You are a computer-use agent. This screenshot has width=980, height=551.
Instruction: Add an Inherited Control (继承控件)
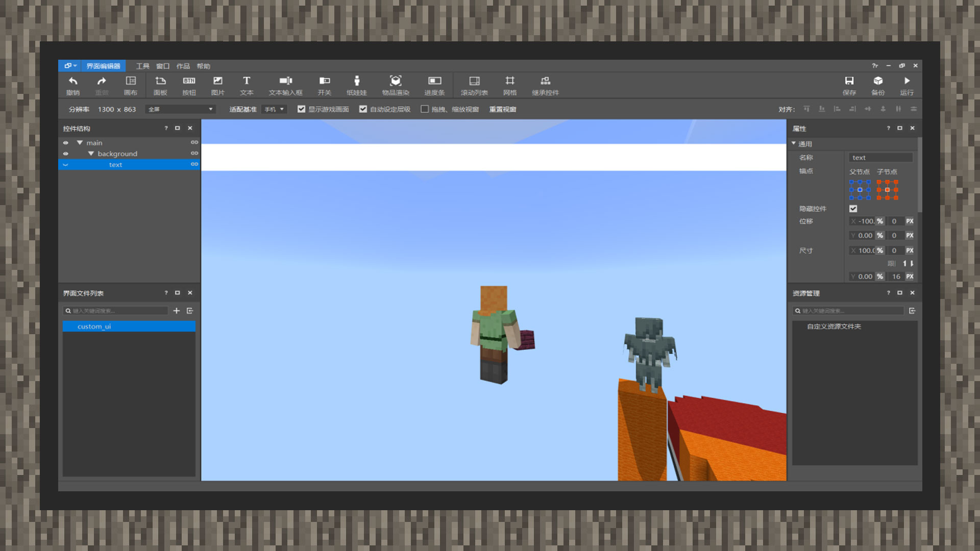pos(545,85)
